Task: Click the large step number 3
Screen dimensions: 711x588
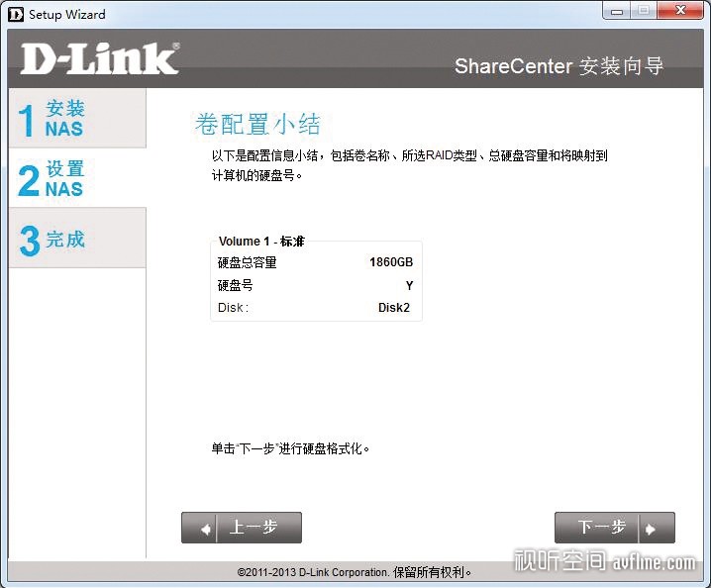Action: pyautogui.click(x=29, y=241)
